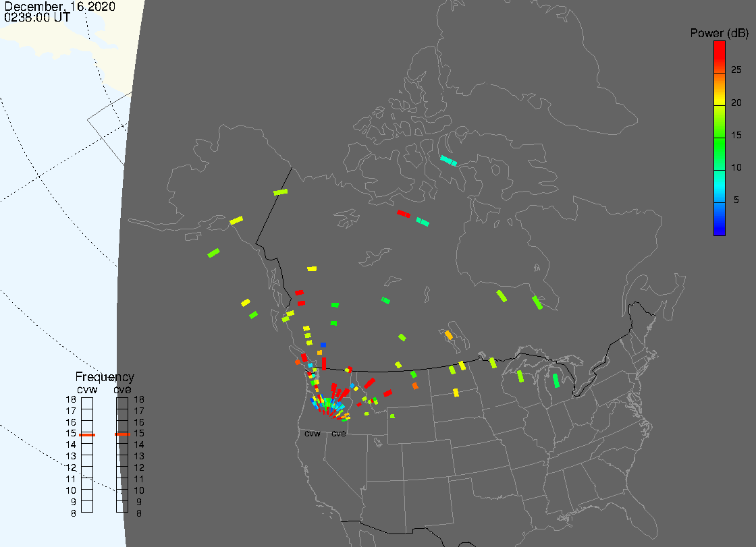Click 12 on the cvw frequency scale
Image resolution: width=756 pixels, height=547 pixels.
pyautogui.click(x=71, y=468)
